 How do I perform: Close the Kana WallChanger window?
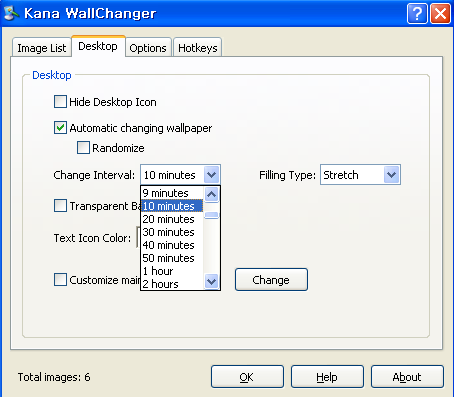[x=440, y=14]
